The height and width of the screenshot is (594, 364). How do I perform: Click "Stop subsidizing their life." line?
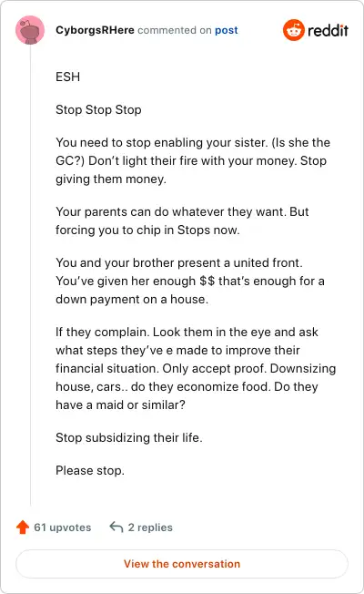click(x=129, y=437)
